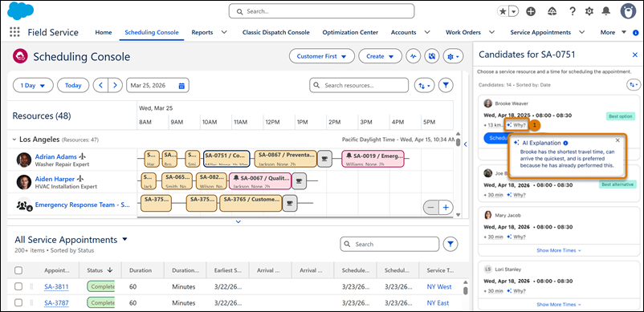Select the Scheduling Console tab
Viewport: 644px width, 312px height.
click(152, 32)
